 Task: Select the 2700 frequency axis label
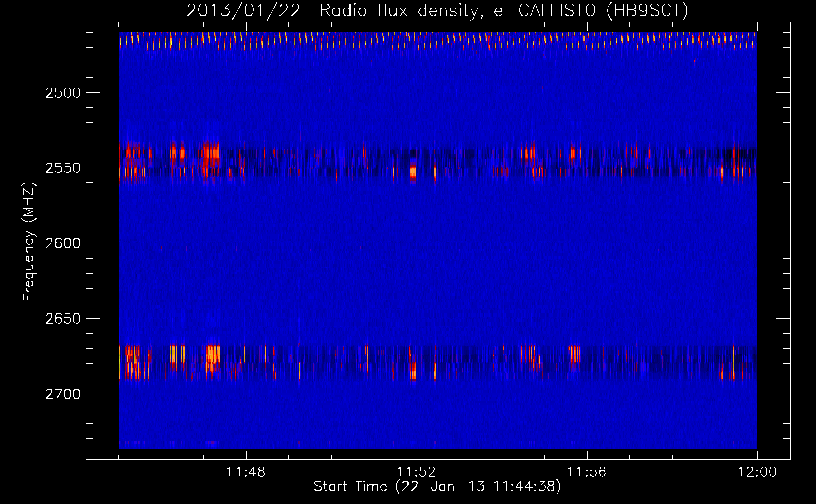click(63, 394)
